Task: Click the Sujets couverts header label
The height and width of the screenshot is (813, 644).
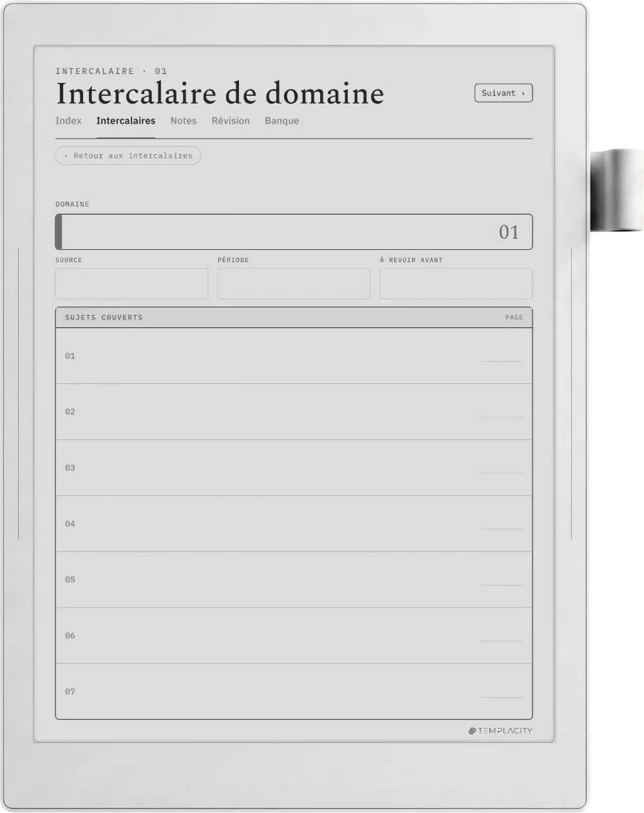Action: pyautogui.click(x=104, y=318)
